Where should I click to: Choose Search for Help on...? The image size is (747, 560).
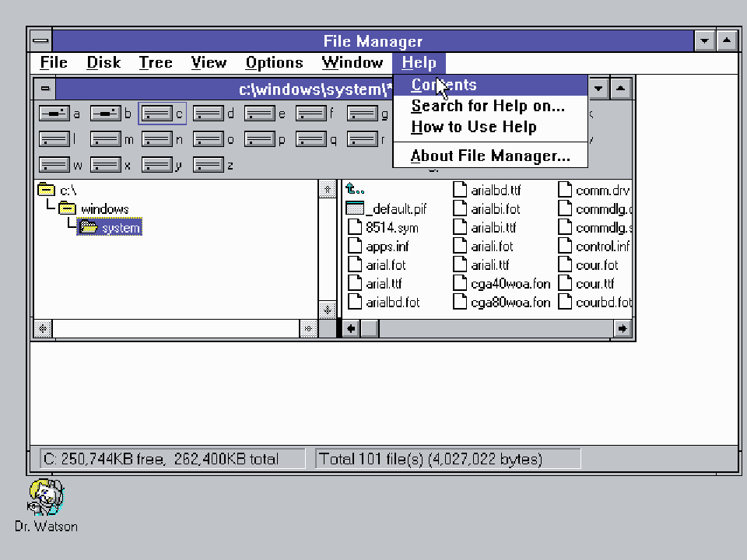click(490, 106)
